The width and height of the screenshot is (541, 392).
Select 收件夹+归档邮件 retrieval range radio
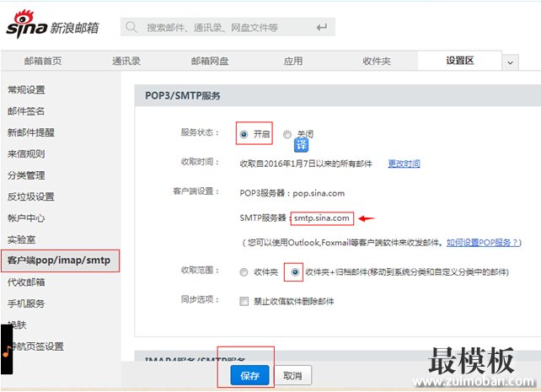coord(295,272)
